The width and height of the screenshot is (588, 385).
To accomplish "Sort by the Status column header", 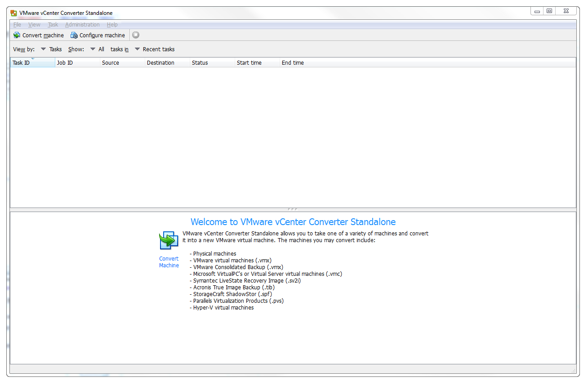I will click(212, 63).
